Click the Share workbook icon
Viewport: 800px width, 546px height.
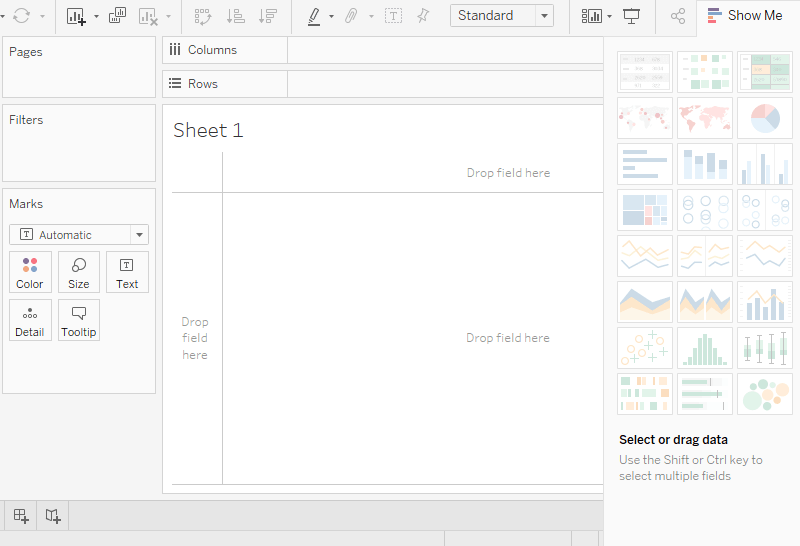pos(678,16)
